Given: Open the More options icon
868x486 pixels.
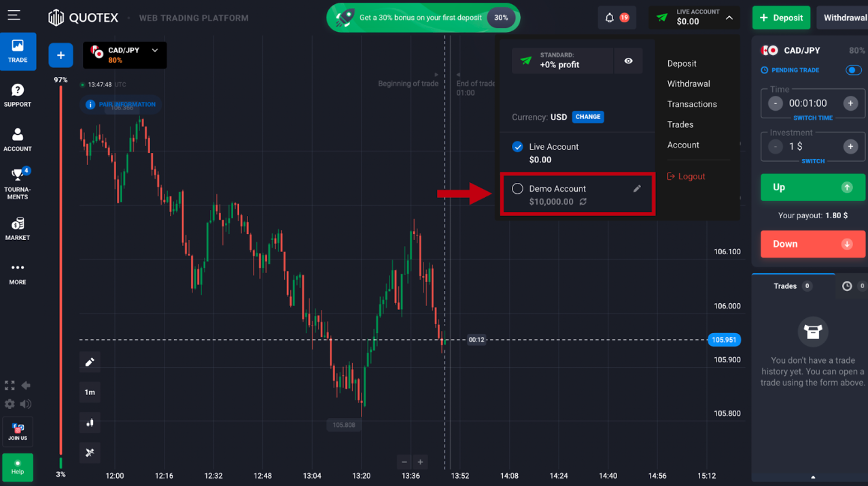Looking at the screenshot, I should click(x=18, y=273).
